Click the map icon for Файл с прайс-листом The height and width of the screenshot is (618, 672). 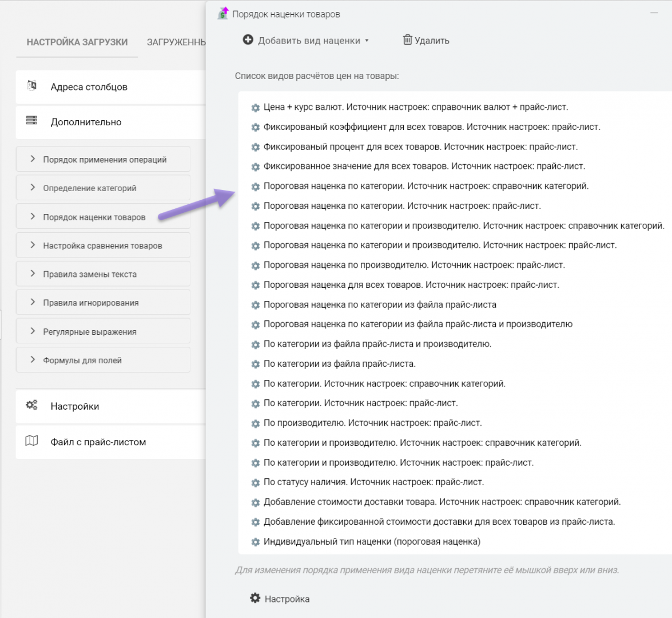[32, 441]
